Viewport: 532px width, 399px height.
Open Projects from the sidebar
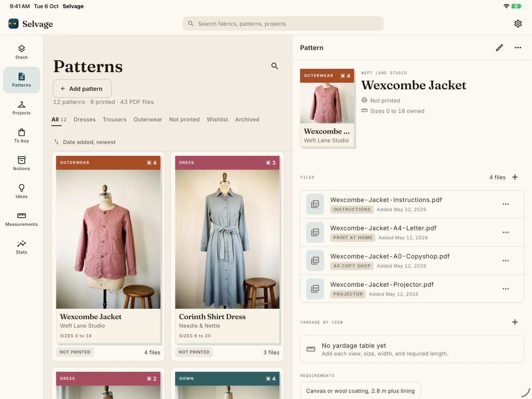[22, 108]
